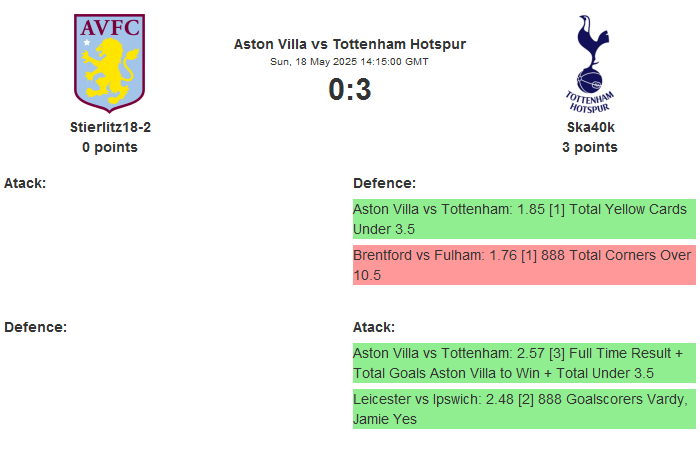Click the left-side Atack heading

click(25, 183)
